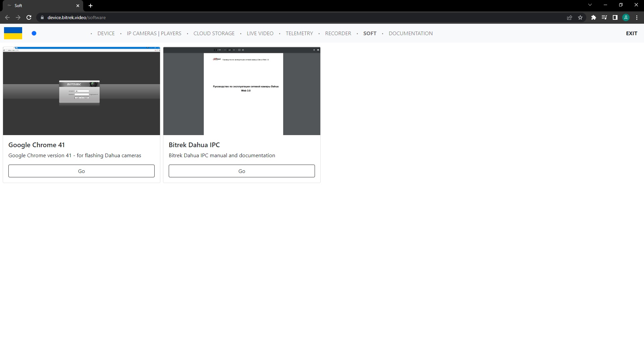Switch to DOCUMENTATION section
This screenshot has width=644, height=352.
(x=411, y=33)
